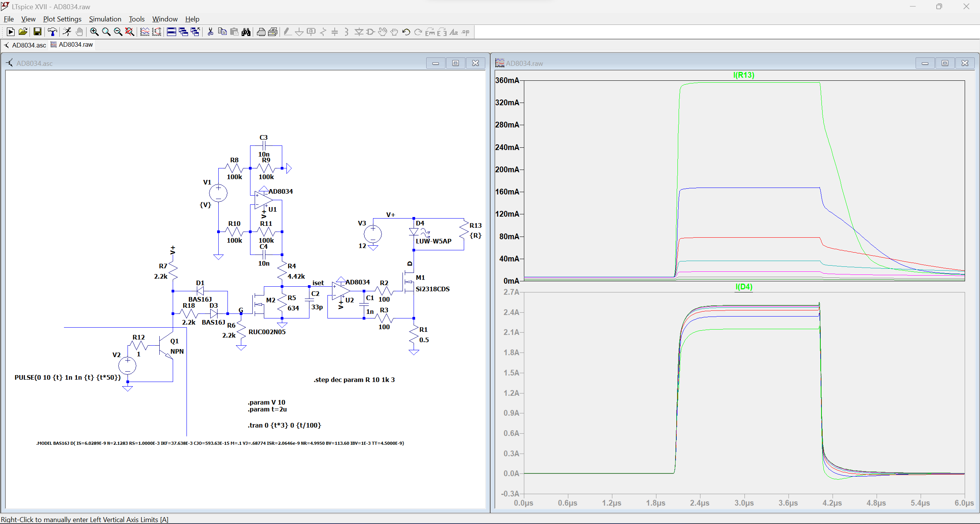980x524 pixels.
Task: Click the Copy icon in the toolbar
Action: click(x=222, y=32)
